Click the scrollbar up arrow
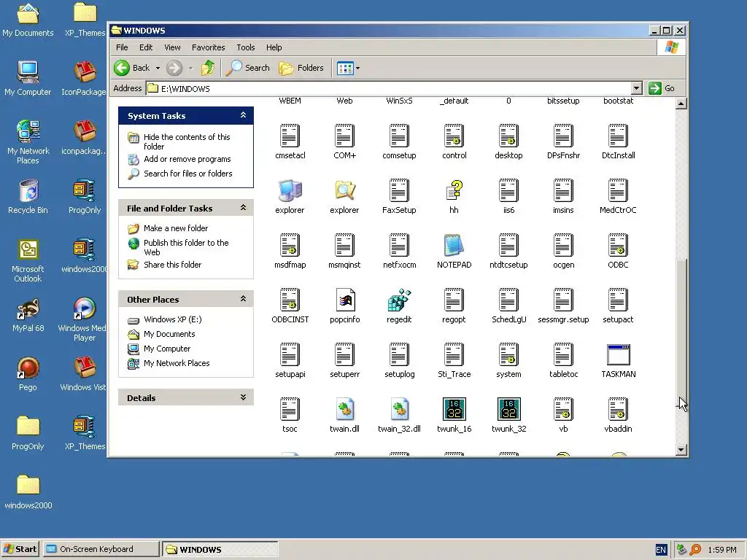The height and width of the screenshot is (560, 747). click(x=681, y=104)
